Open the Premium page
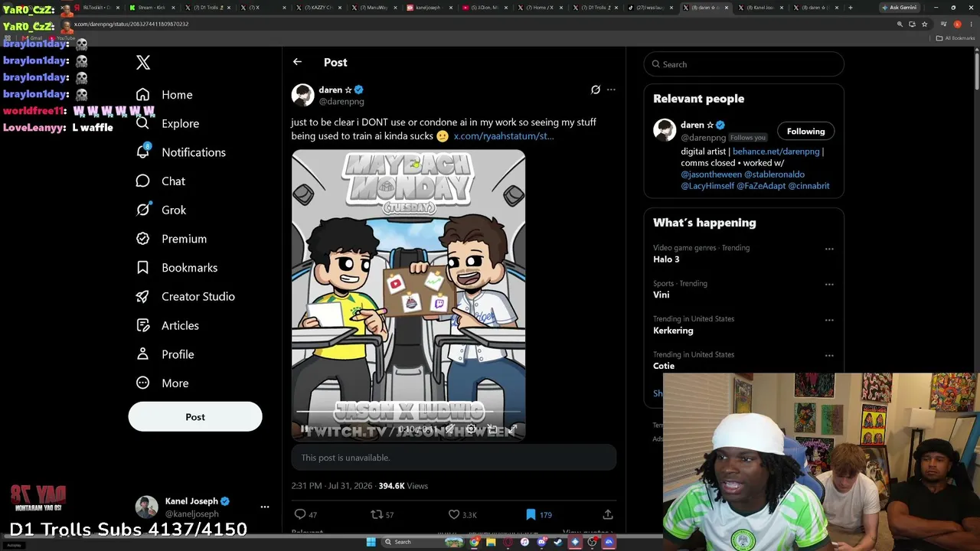 pyautogui.click(x=171, y=239)
